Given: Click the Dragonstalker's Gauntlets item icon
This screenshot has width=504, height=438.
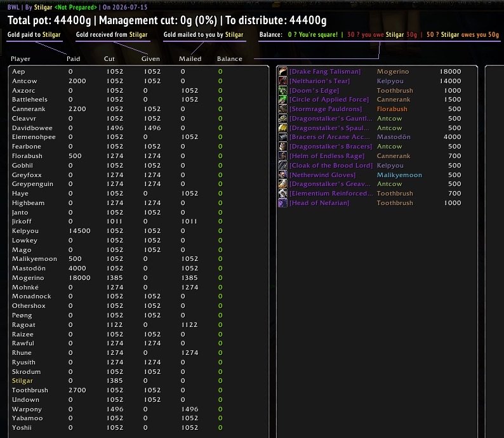Looking at the screenshot, I should [283, 119].
